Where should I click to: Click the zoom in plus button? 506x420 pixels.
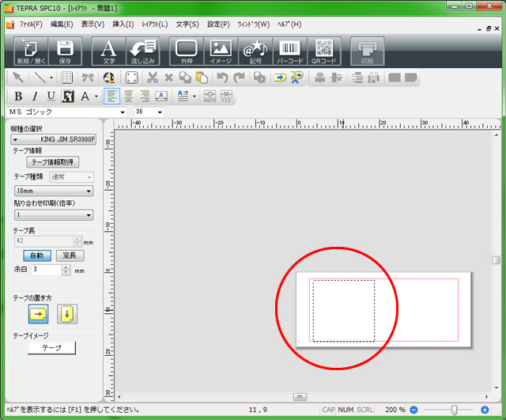point(485,410)
